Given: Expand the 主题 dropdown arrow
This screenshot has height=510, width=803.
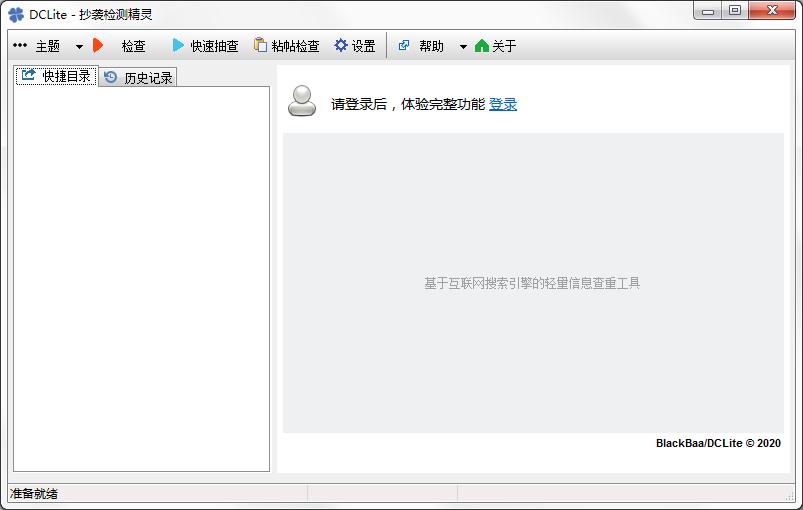Looking at the screenshot, I should tap(79, 47).
